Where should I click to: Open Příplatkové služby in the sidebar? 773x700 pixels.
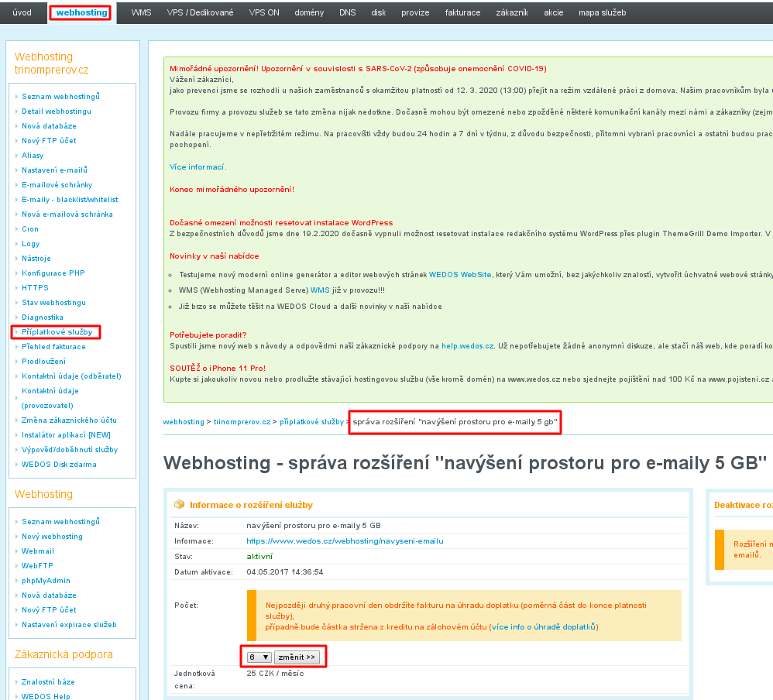57,331
